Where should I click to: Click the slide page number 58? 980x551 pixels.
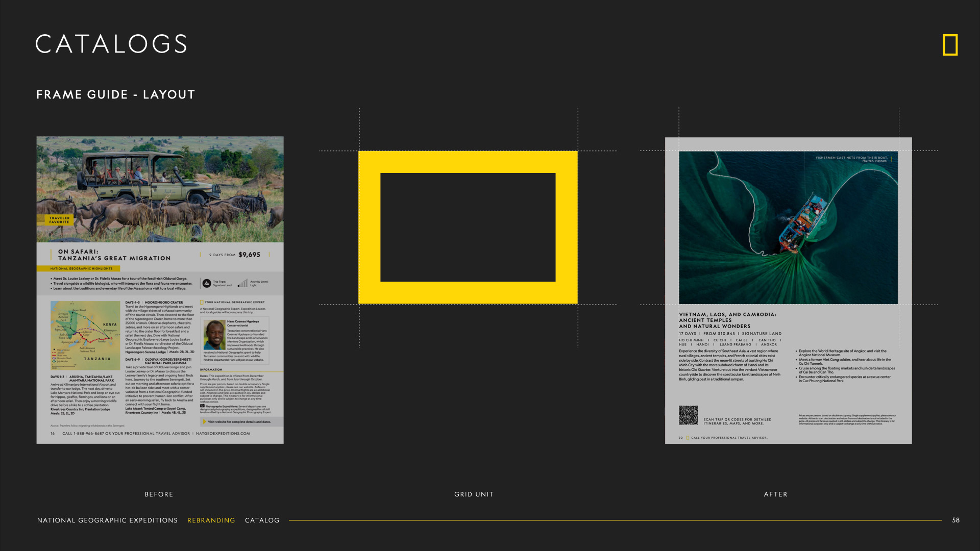point(955,520)
